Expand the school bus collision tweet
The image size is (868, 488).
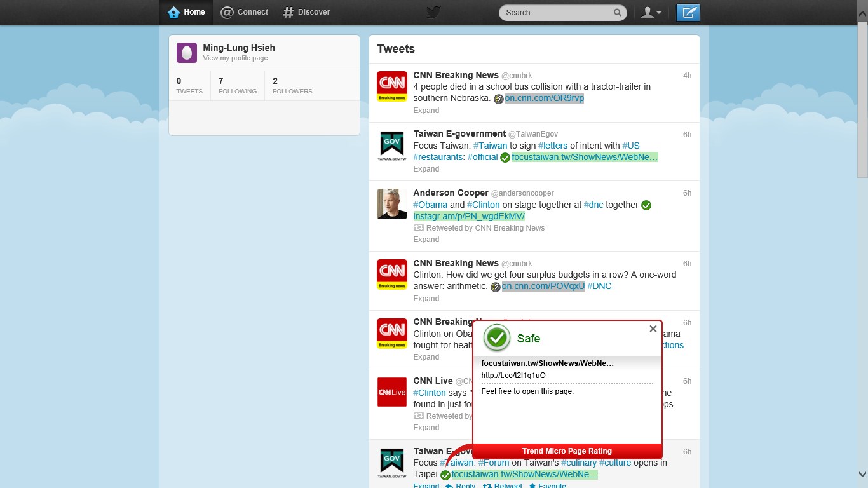[x=426, y=110]
